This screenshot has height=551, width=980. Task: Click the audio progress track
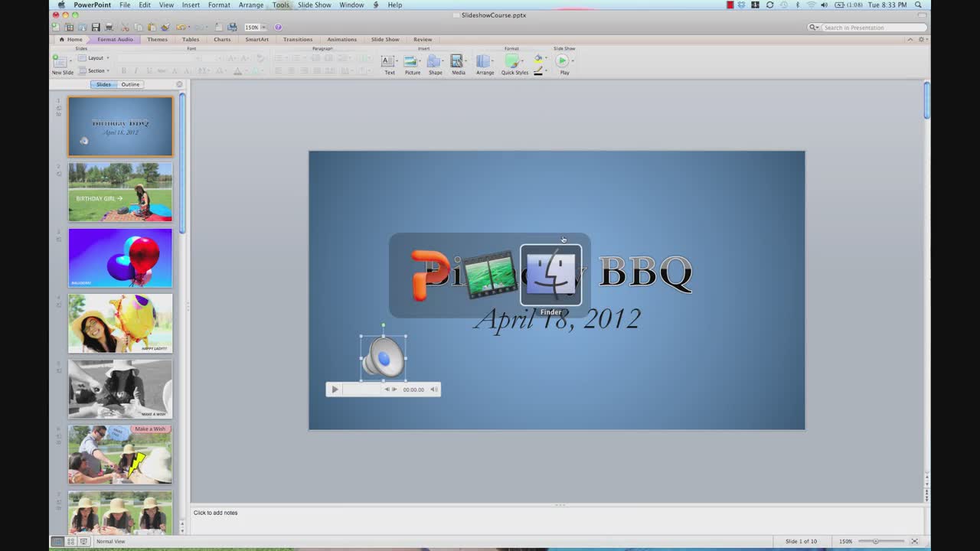[361, 390]
